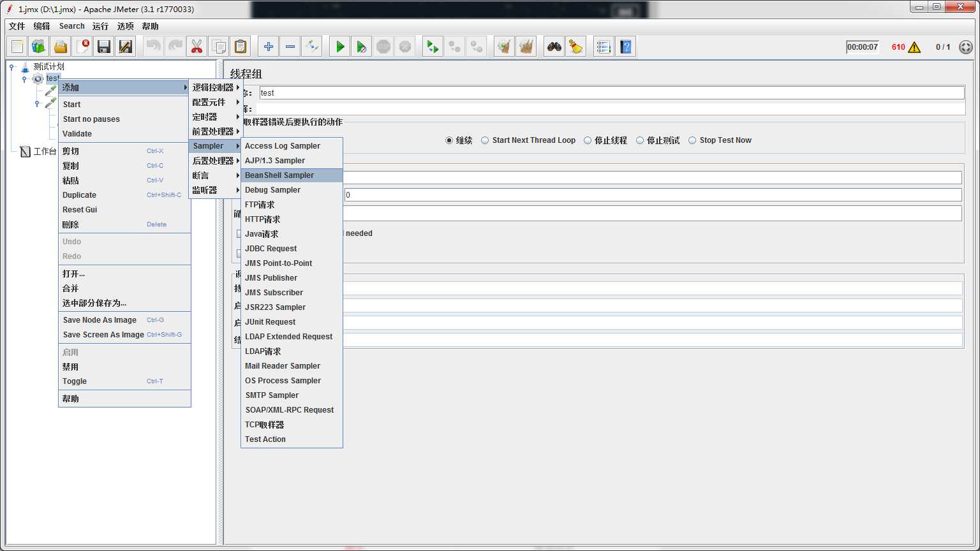
Task: Open the Search menu in menu bar
Action: pos(71,26)
